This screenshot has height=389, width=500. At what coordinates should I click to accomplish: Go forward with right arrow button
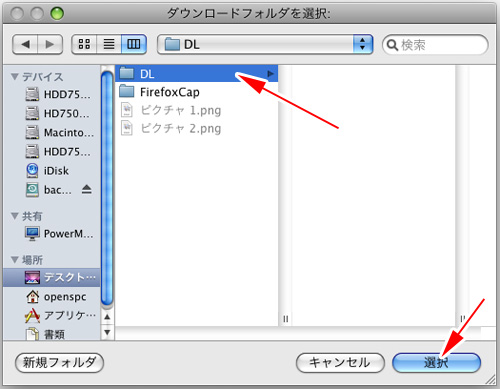pos(50,44)
